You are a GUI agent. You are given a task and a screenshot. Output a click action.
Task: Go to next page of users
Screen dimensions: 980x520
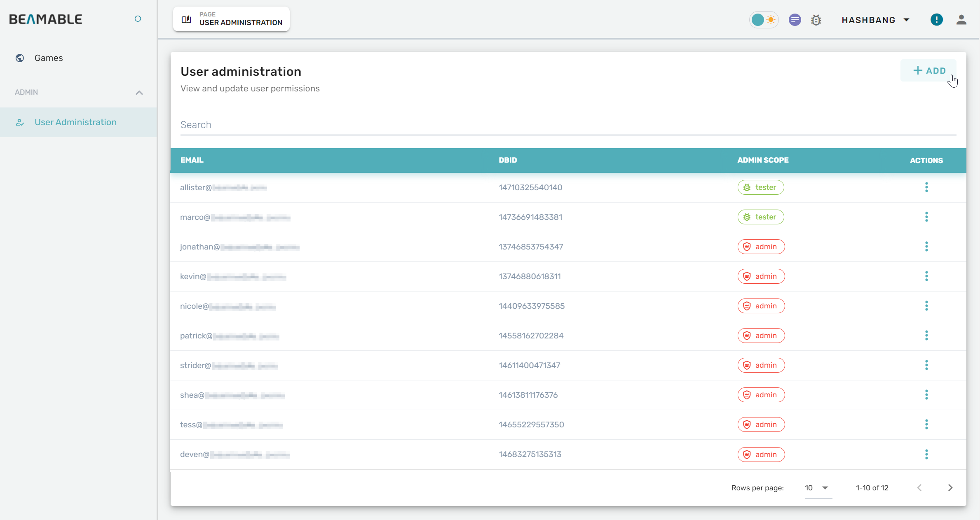[950, 488]
